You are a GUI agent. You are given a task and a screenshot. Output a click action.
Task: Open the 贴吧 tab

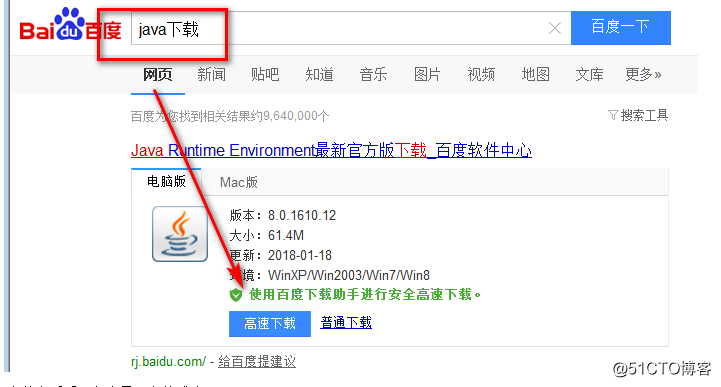point(265,74)
